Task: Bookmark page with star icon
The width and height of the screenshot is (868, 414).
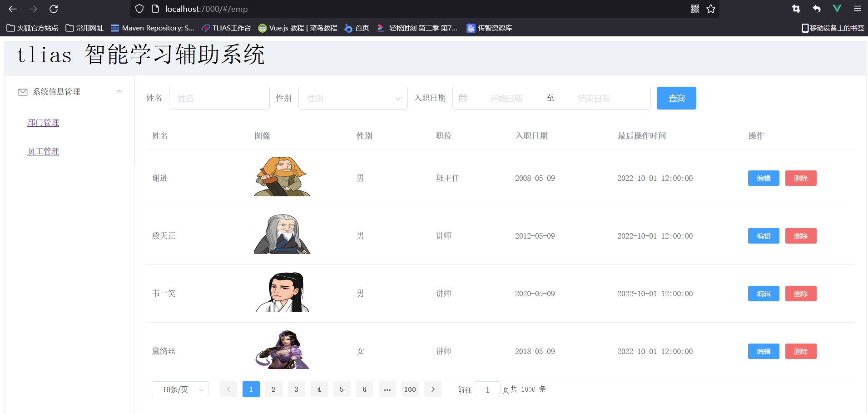Action: pyautogui.click(x=711, y=9)
